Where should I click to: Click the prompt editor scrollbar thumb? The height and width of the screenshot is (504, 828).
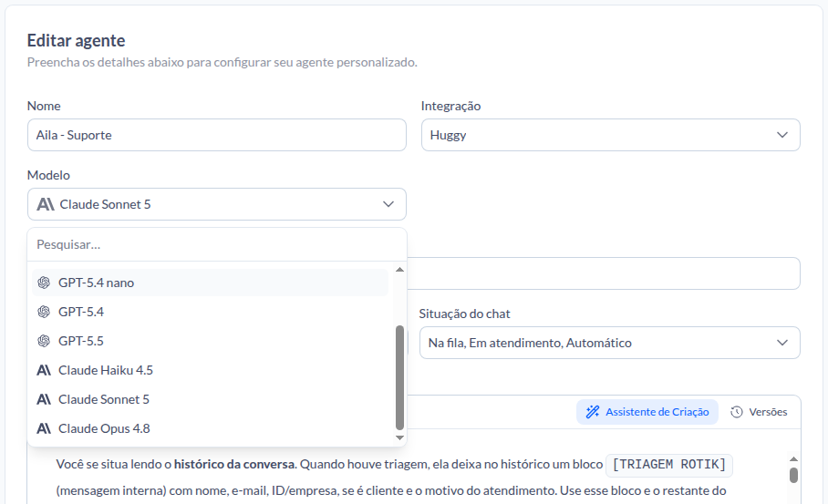793,475
